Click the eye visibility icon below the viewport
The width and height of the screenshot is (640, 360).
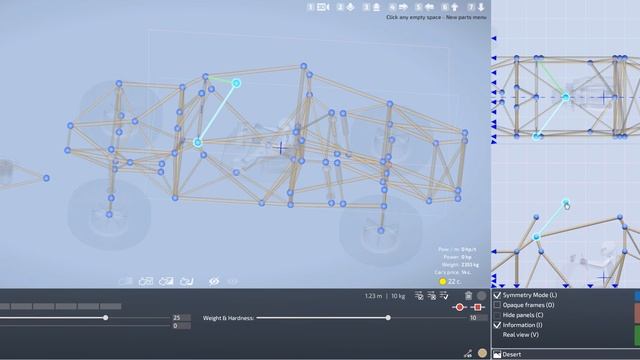pyautogui.click(x=214, y=281)
